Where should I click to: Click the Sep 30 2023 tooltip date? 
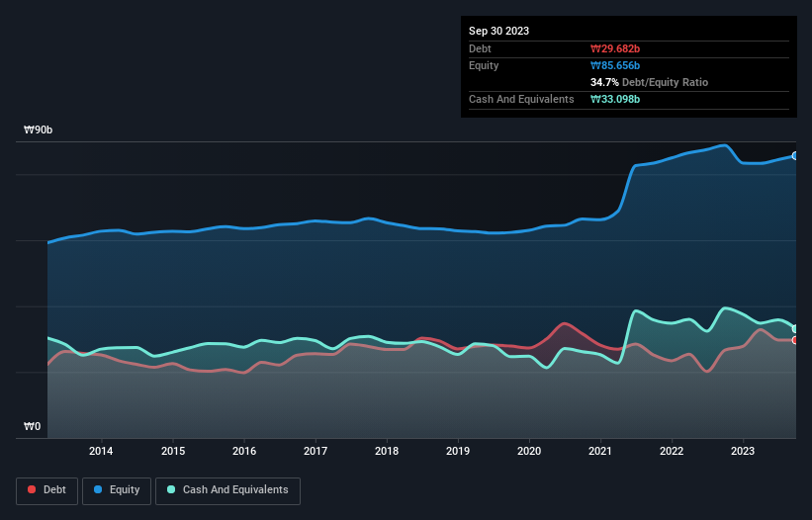[x=498, y=31]
